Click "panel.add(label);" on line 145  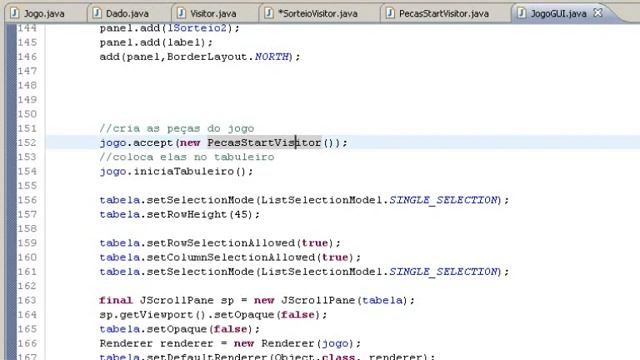tap(156, 42)
